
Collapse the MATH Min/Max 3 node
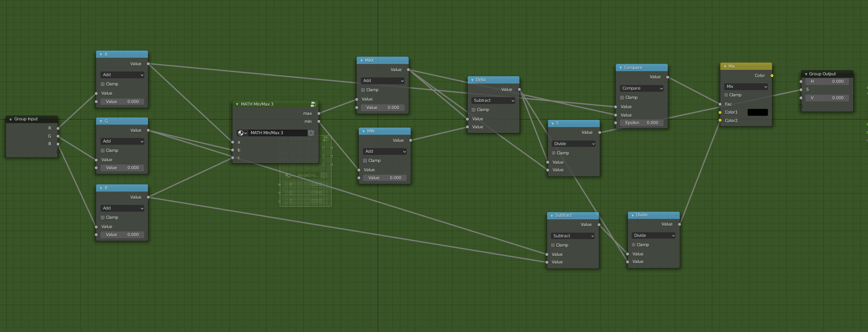pyautogui.click(x=237, y=104)
